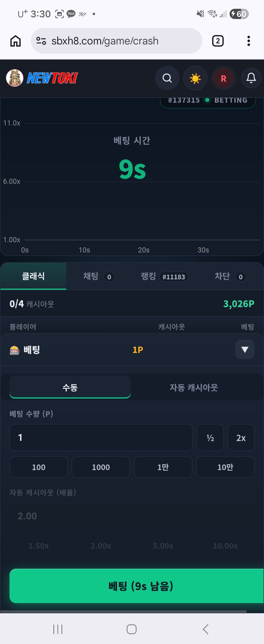The image size is (264, 644).
Task: Expand the 베팅 player row dropdown arrow
Action: [x=245, y=350]
